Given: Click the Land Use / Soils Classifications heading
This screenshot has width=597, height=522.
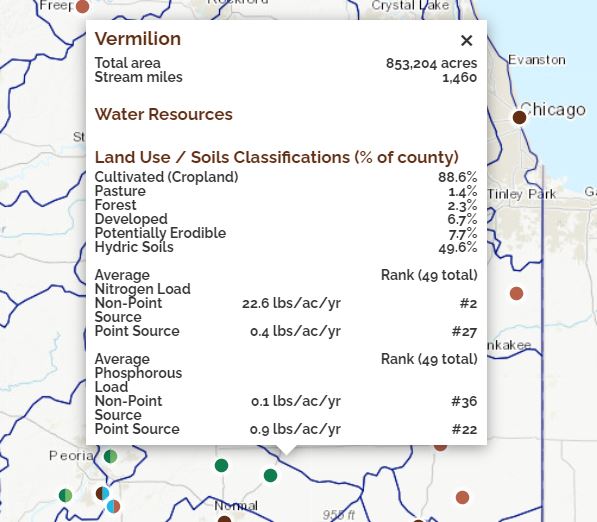Looking at the screenshot, I should coord(277,157).
